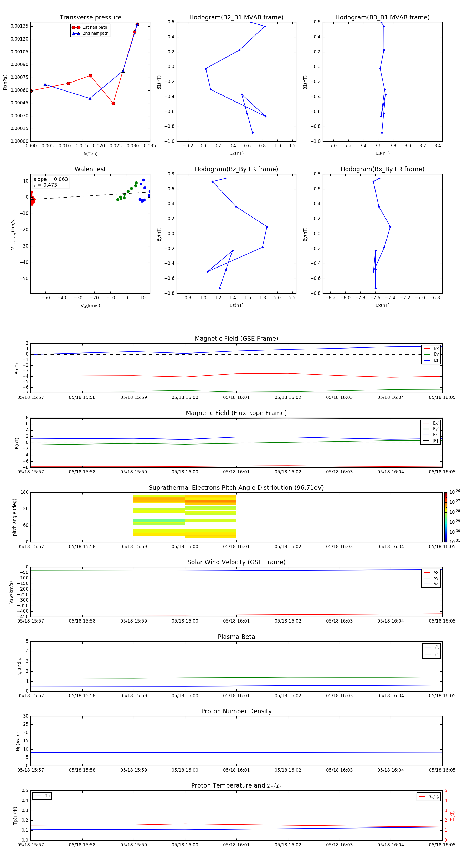
Task: Click the 'Bz' legend entry in GSE plot
Action: [x=431, y=360]
